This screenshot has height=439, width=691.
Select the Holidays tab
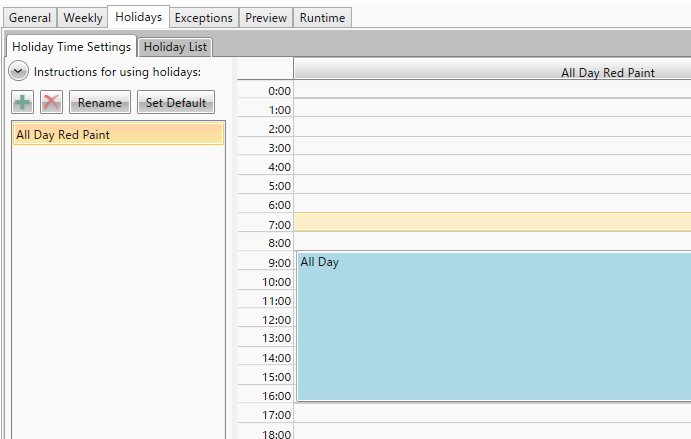pyautogui.click(x=138, y=17)
